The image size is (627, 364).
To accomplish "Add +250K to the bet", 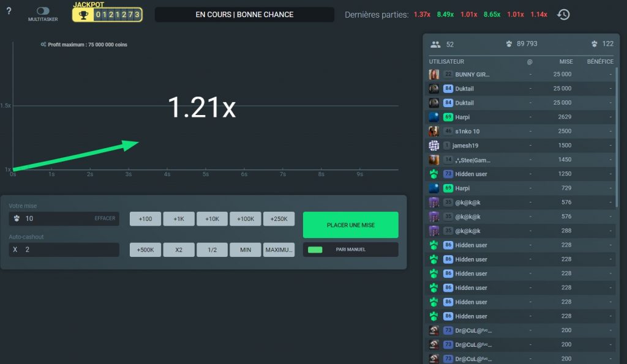I will click(279, 219).
